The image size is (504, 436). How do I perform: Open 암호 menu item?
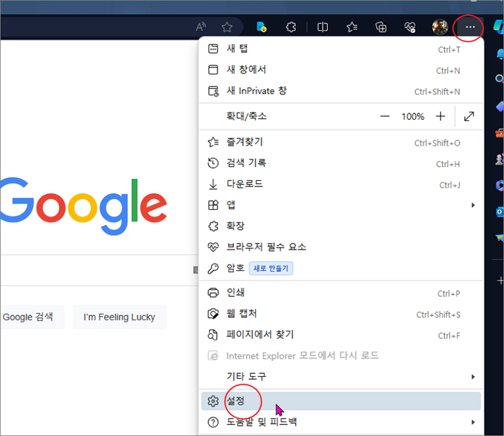[341, 268]
